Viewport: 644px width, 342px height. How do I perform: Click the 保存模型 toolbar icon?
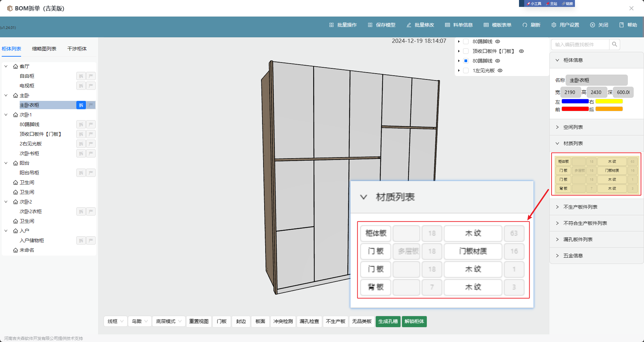(370, 25)
